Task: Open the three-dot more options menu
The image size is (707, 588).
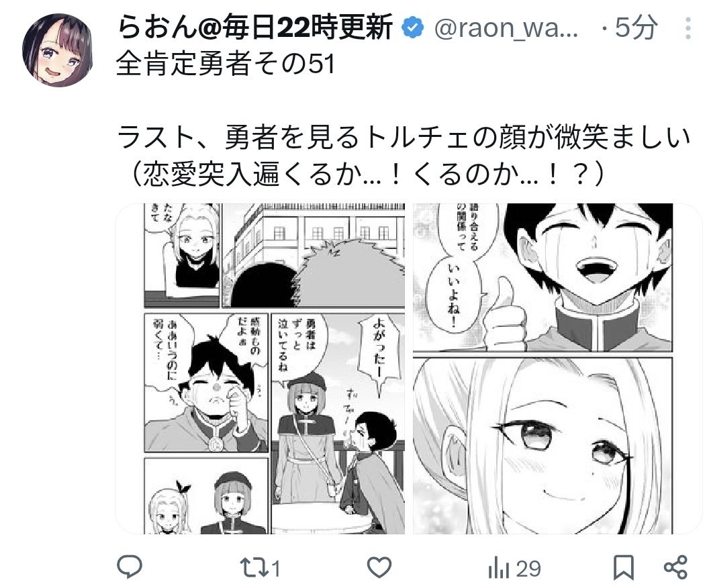Action: click(x=688, y=28)
